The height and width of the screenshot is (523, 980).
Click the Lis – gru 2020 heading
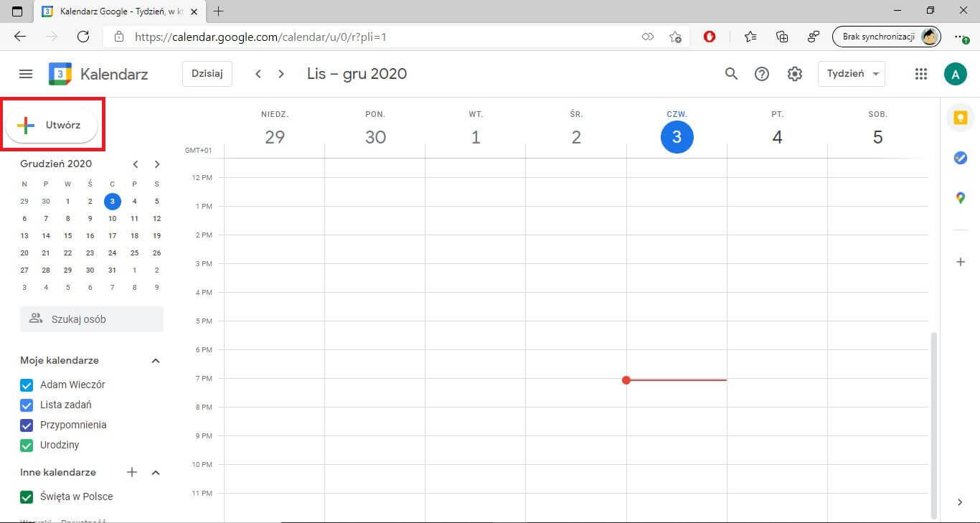coord(357,74)
